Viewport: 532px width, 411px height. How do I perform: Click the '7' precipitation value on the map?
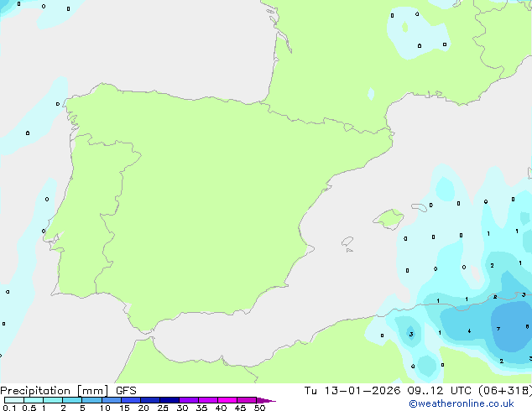point(498,329)
